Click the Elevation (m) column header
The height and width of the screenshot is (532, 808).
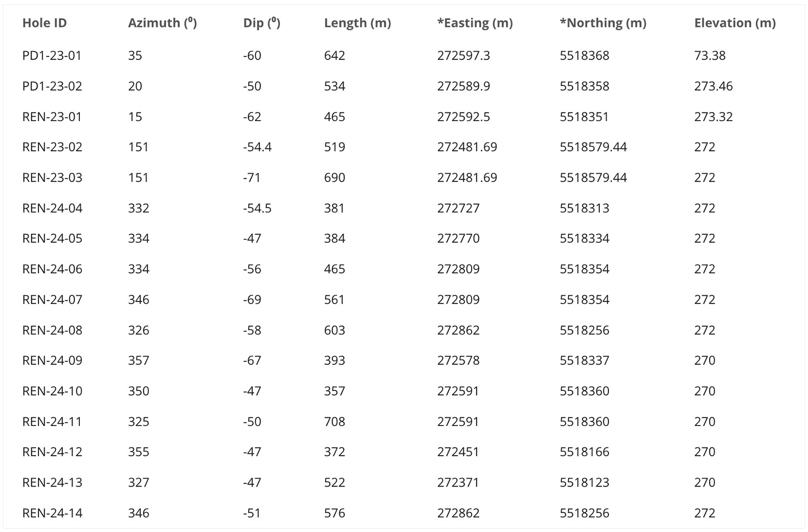click(735, 23)
